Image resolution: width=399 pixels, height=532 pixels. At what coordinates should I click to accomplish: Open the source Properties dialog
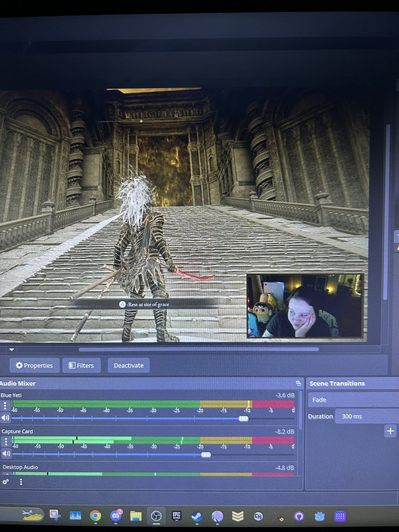pos(34,365)
